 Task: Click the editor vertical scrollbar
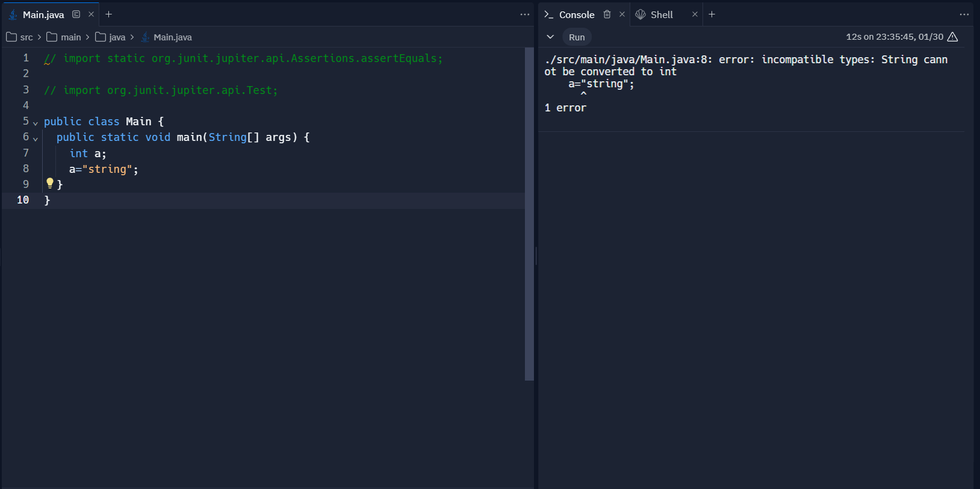point(529,214)
